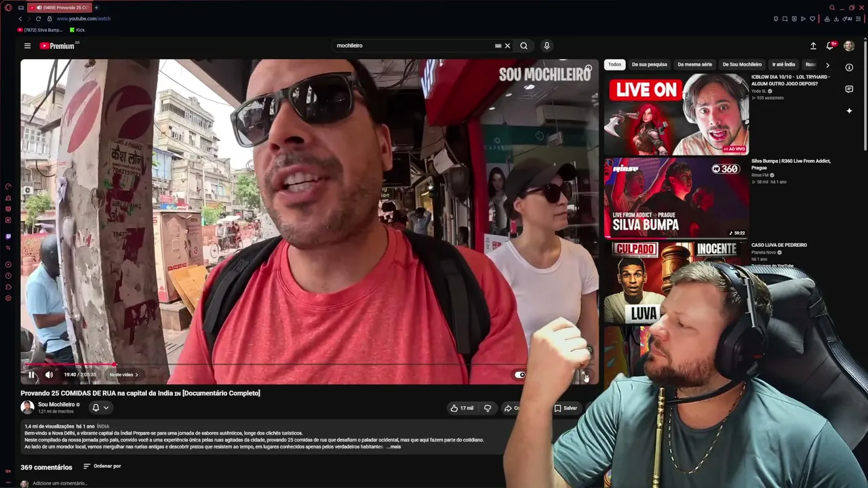Click the browser scrollbar
868x488 pixels.
coord(865,95)
